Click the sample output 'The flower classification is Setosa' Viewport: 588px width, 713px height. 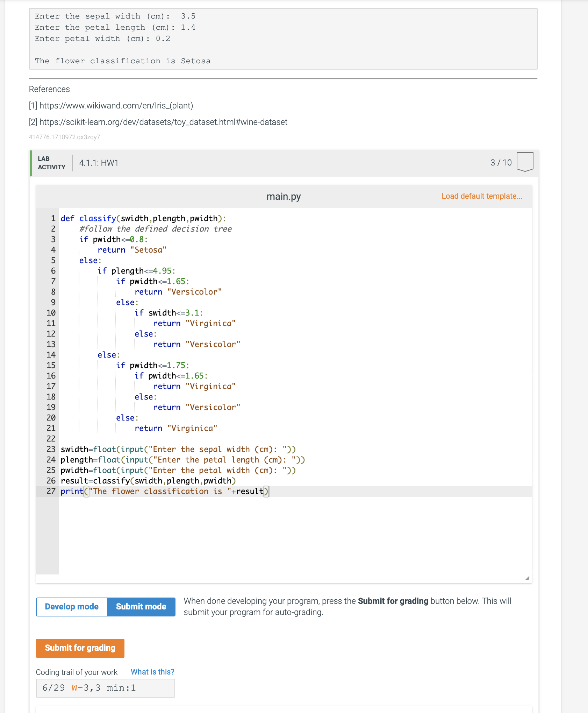click(x=123, y=61)
